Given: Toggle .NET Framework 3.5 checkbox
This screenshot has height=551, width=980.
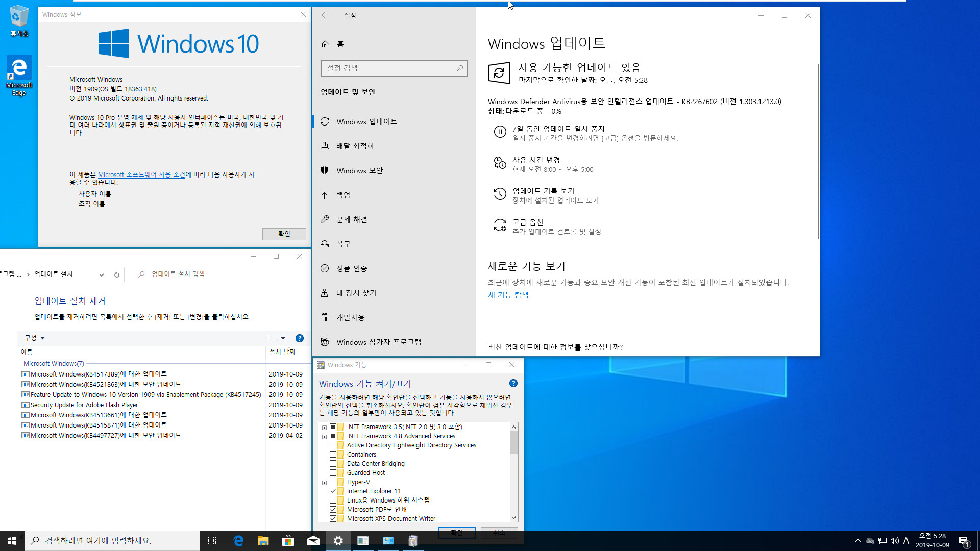Looking at the screenshot, I should (x=333, y=427).
